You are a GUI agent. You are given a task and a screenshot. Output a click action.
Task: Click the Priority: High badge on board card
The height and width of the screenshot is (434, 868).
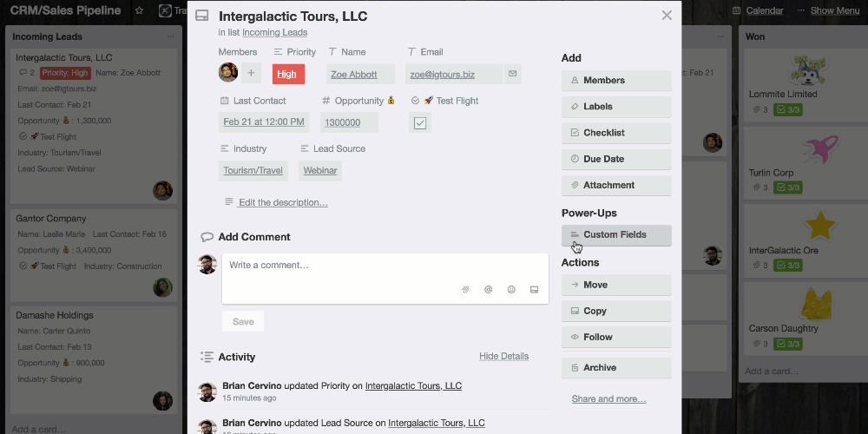[65, 73]
